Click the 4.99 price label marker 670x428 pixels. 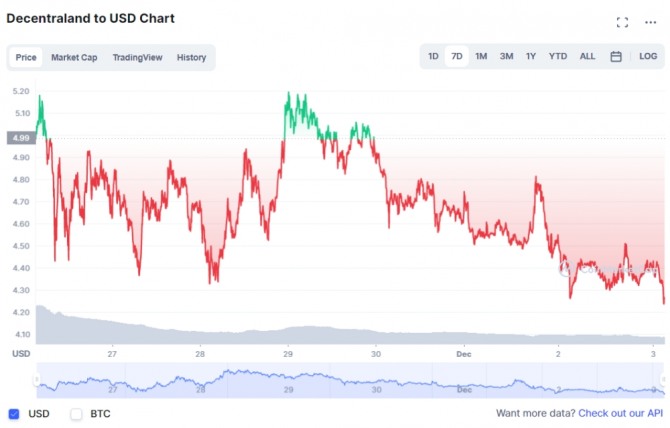[x=21, y=138]
